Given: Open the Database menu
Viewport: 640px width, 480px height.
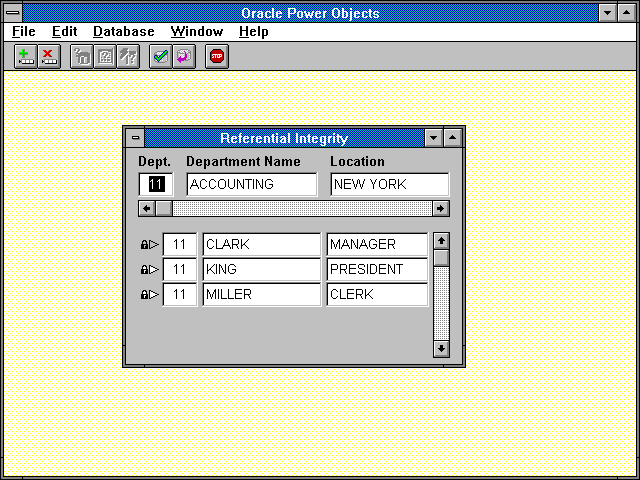Looking at the screenshot, I should click(124, 32).
